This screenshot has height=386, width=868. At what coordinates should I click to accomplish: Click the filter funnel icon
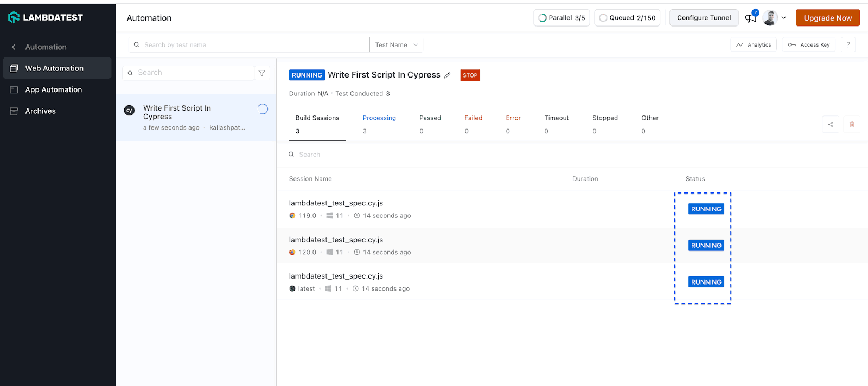point(262,73)
